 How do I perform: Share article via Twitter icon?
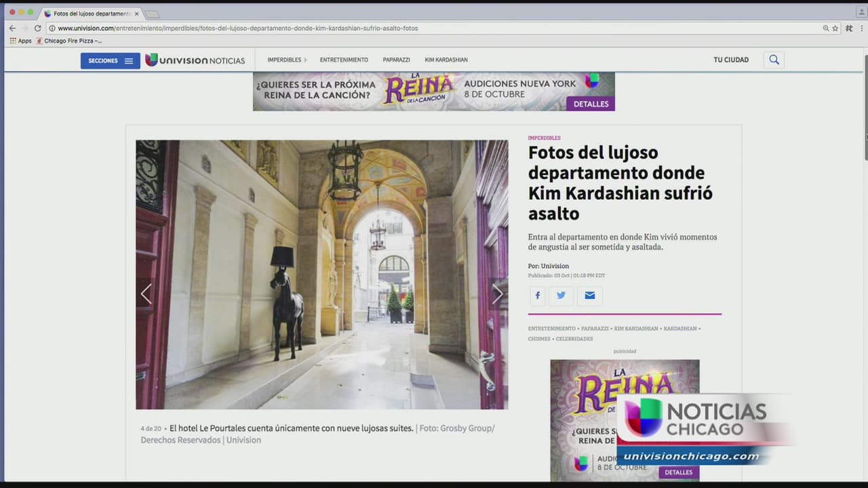[561, 296]
